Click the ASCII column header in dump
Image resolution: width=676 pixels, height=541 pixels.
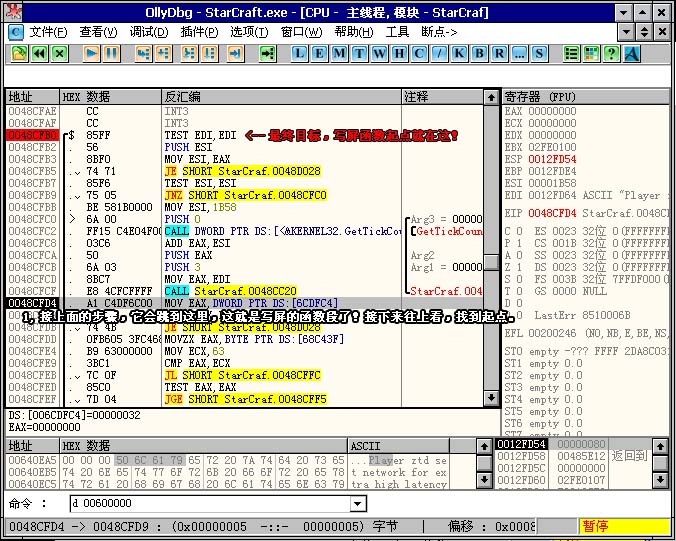[398, 446]
